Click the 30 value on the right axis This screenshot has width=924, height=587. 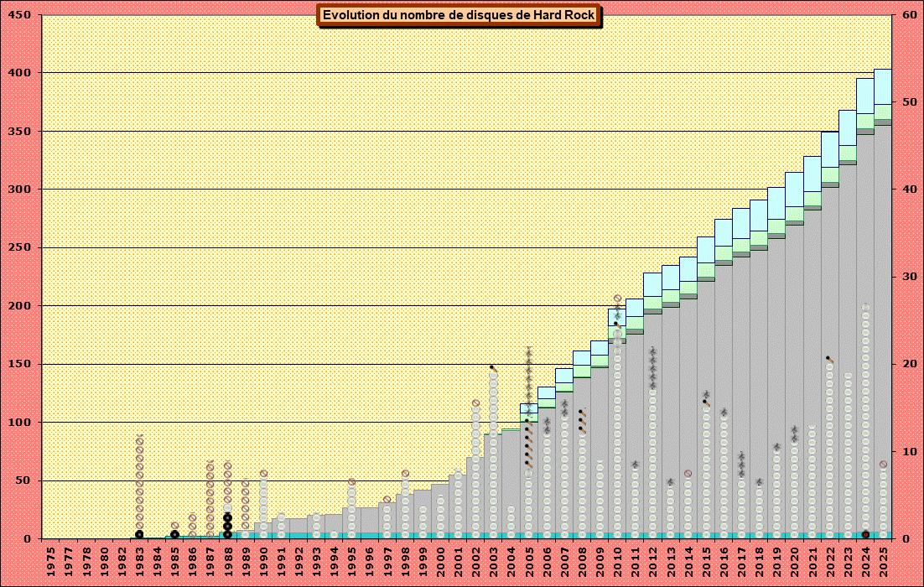(910, 277)
